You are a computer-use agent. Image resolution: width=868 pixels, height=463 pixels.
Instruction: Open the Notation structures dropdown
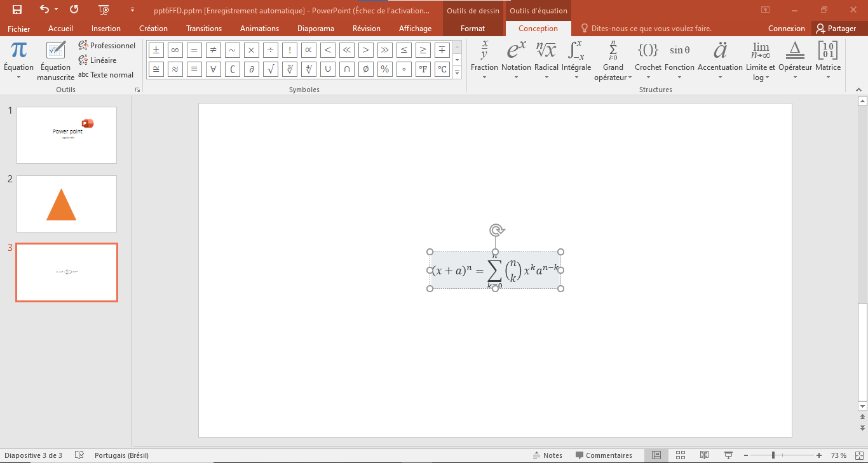(516, 61)
